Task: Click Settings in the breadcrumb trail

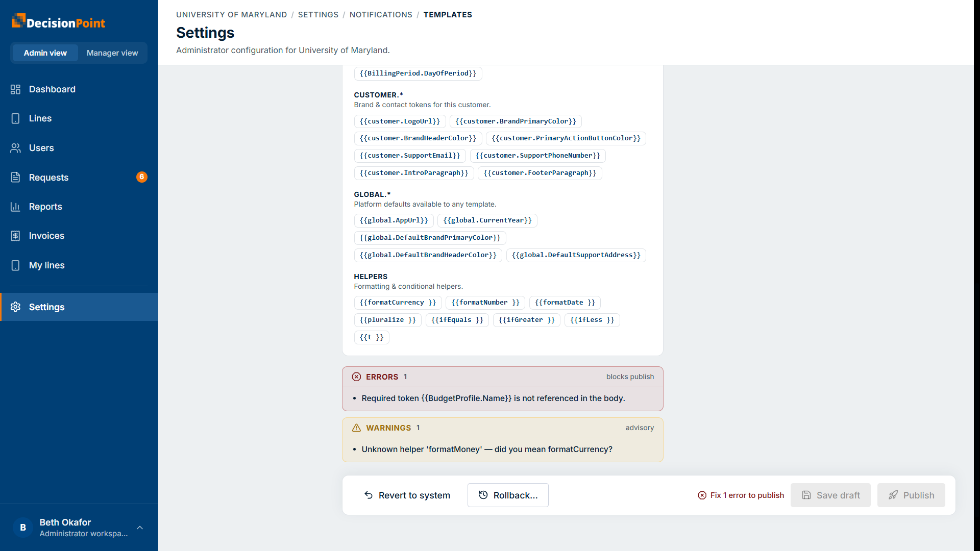Action: click(x=318, y=15)
